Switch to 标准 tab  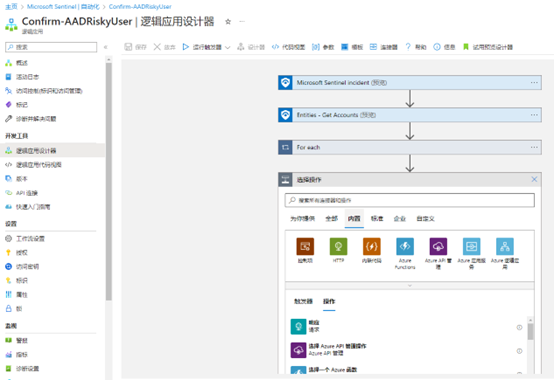tap(377, 219)
